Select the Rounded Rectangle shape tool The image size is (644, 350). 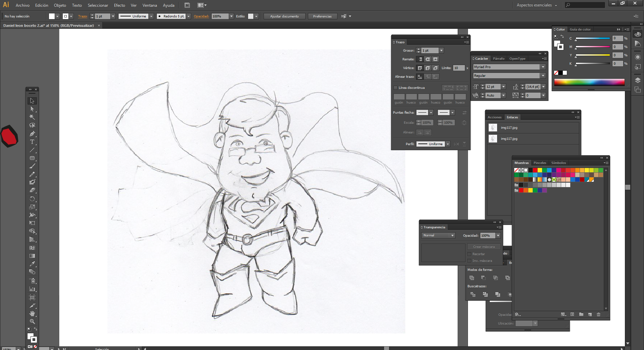tap(32, 158)
